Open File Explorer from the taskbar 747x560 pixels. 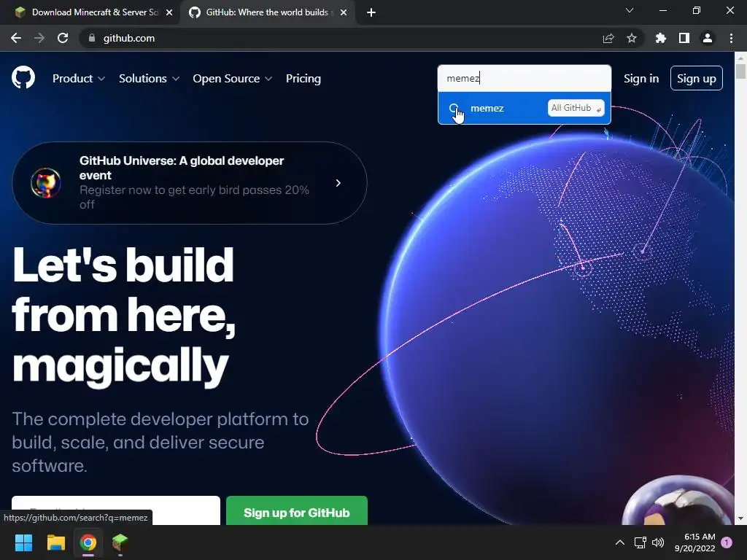(x=55, y=542)
